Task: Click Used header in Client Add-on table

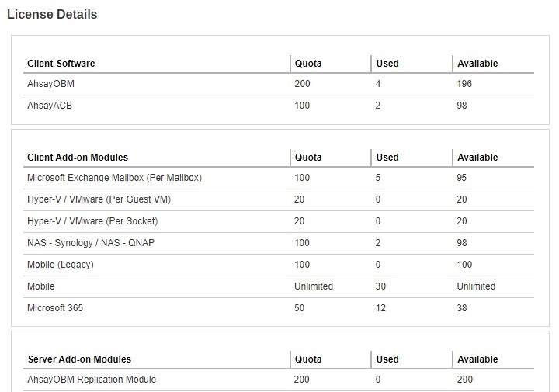Action: pos(387,158)
